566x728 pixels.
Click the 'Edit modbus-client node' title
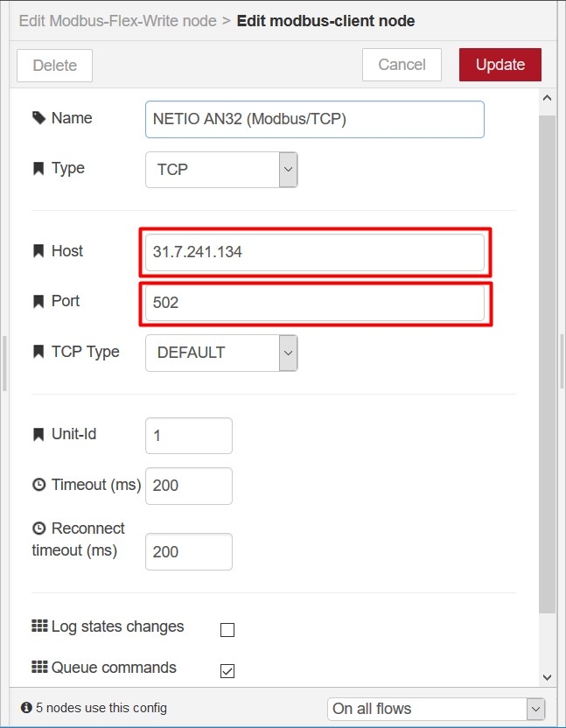pyautogui.click(x=326, y=21)
